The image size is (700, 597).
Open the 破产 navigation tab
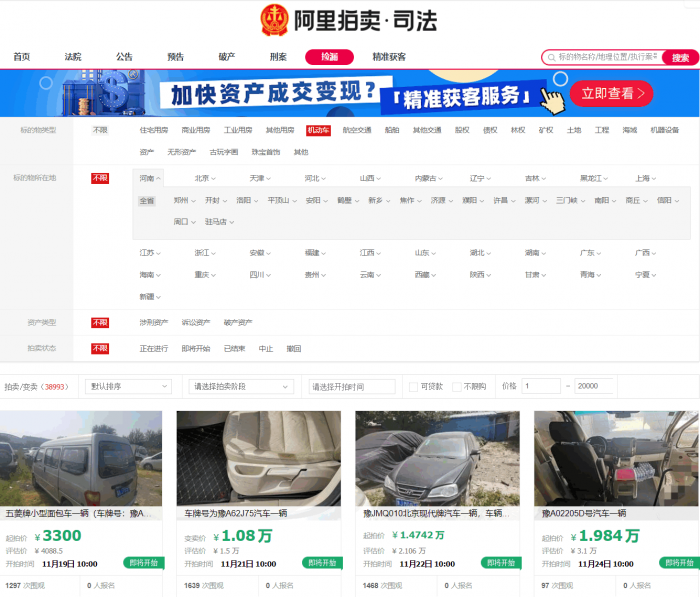[227, 57]
